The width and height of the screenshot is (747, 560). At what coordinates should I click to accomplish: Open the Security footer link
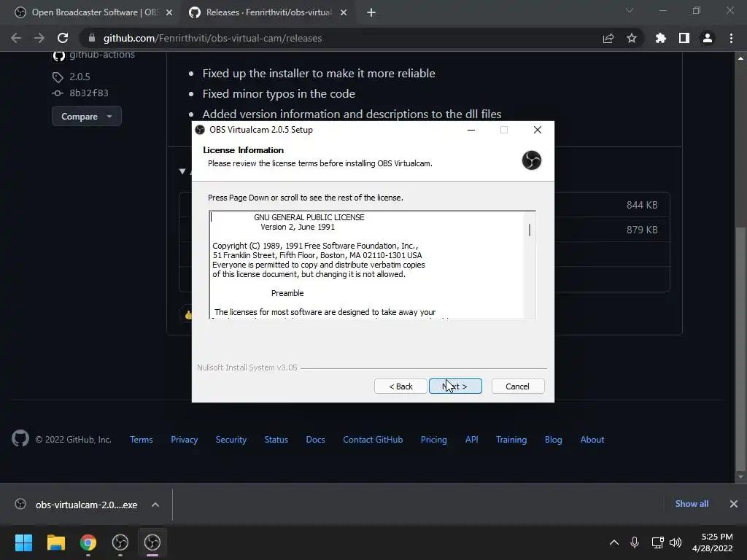click(x=231, y=440)
